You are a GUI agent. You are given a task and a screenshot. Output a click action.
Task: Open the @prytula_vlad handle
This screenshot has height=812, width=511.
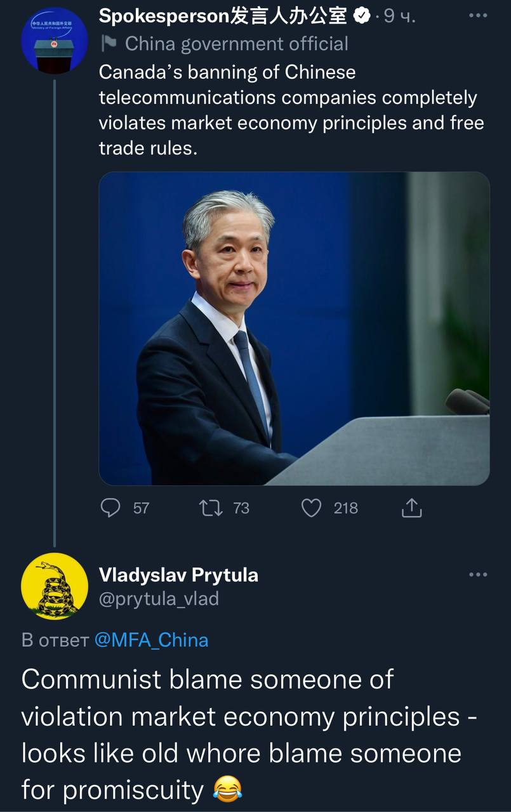click(159, 598)
